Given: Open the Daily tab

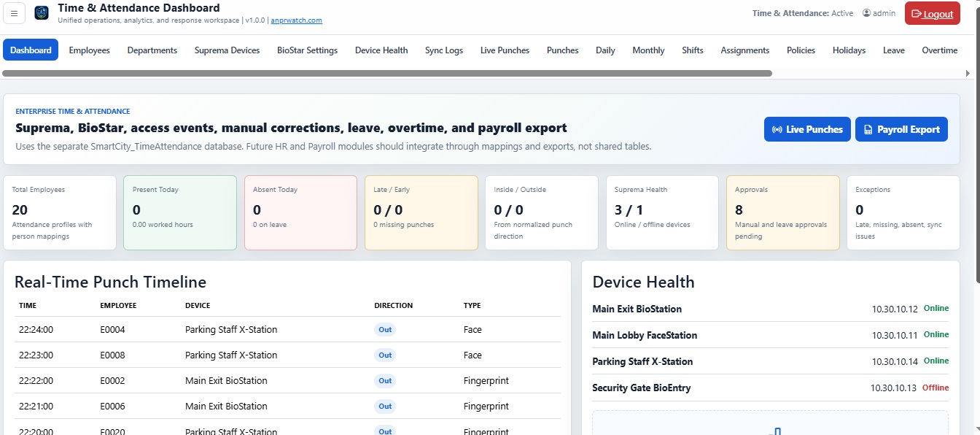Looking at the screenshot, I should coord(605,50).
